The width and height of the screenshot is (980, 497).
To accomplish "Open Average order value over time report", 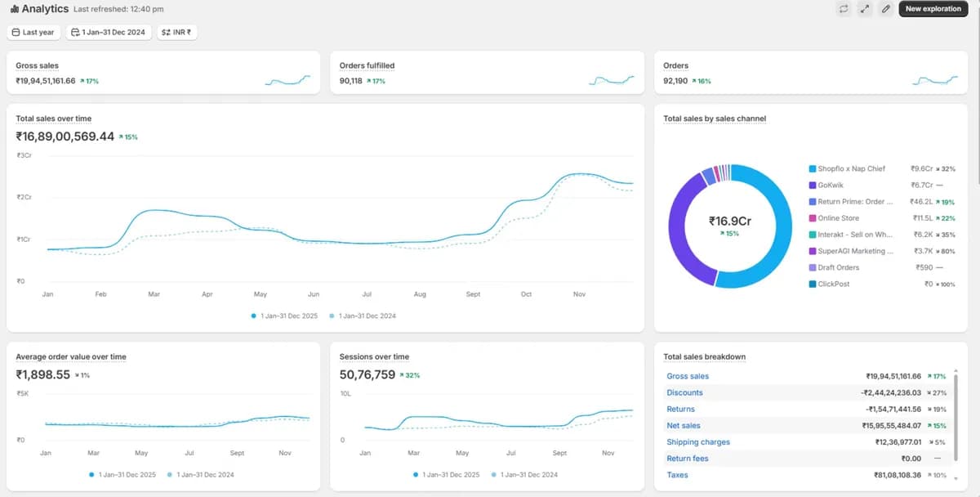I will click(71, 356).
